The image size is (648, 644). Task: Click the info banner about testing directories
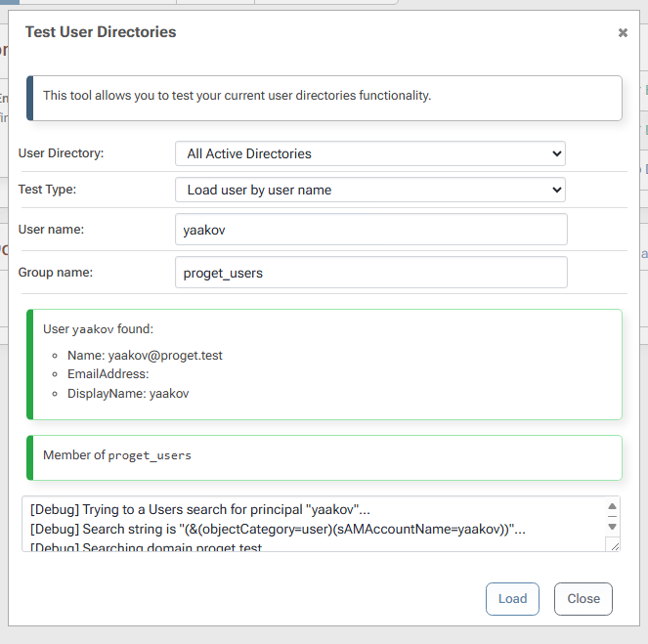coord(324,97)
